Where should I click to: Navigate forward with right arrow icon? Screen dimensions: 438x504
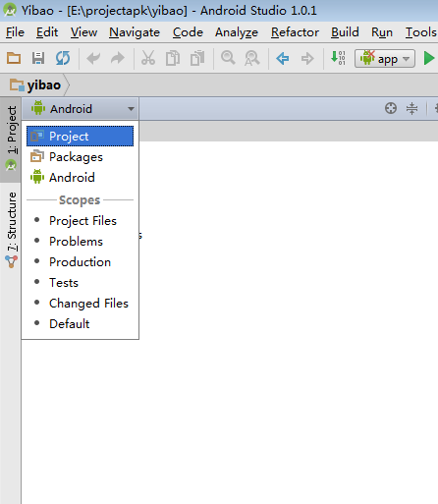tap(307, 59)
